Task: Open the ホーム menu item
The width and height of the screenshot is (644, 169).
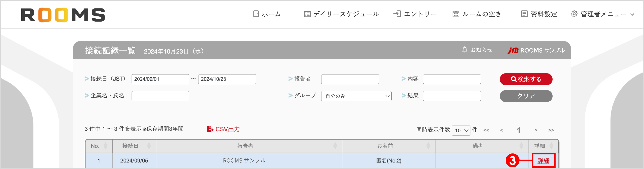Action: click(267, 14)
